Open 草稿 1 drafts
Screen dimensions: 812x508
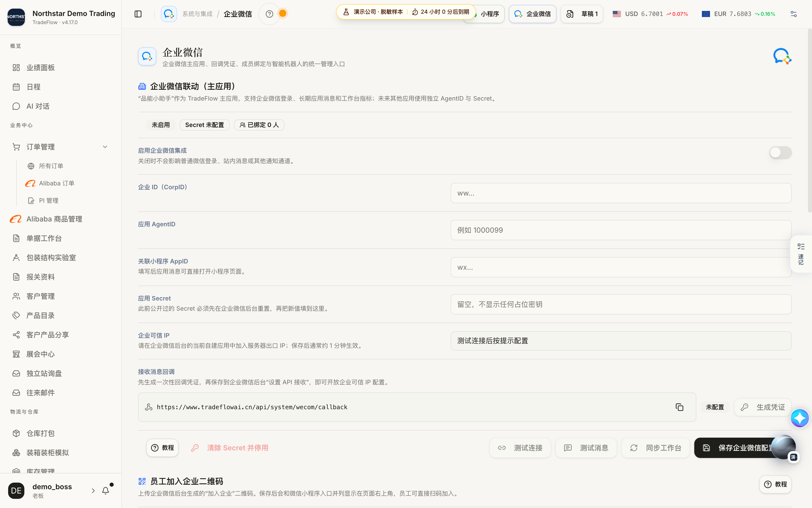click(x=582, y=14)
